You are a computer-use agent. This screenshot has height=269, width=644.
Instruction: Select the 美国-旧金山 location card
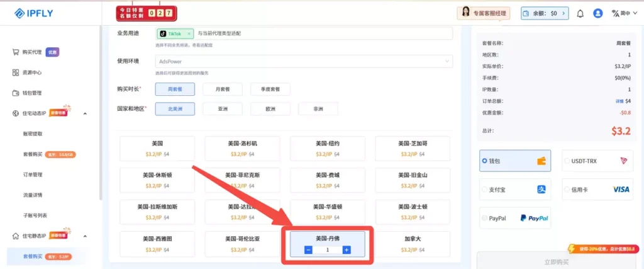pos(413,180)
